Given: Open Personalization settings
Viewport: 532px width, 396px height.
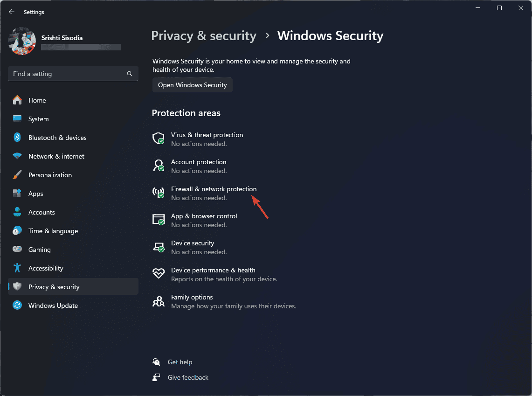Looking at the screenshot, I should click(x=73, y=175).
